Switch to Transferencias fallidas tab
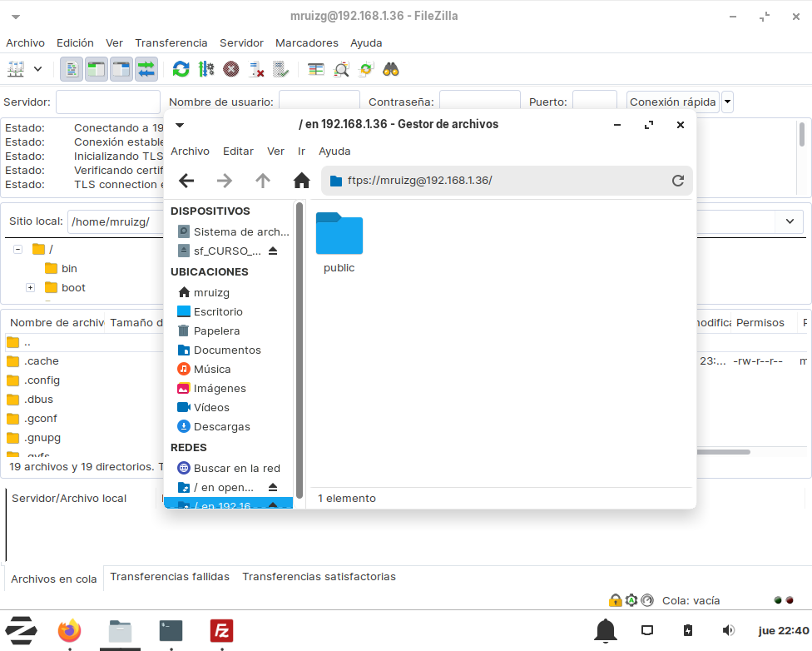 (170, 576)
